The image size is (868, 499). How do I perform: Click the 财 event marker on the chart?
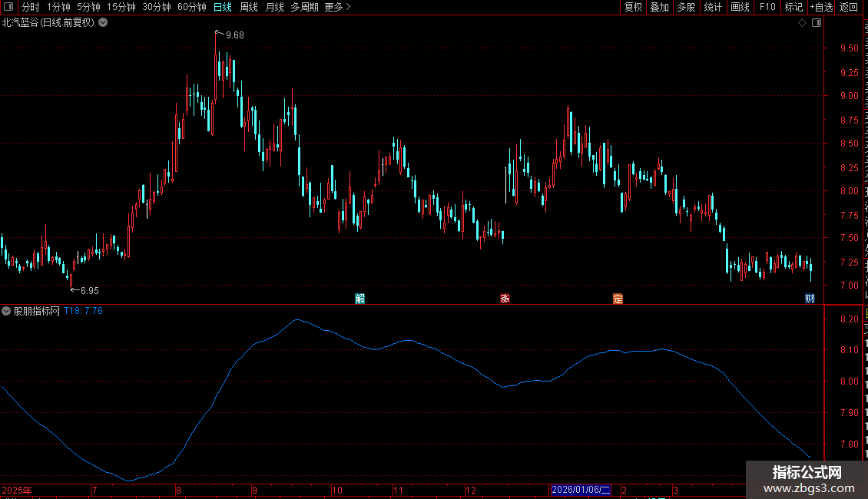pyautogui.click(x=810, y=299)
